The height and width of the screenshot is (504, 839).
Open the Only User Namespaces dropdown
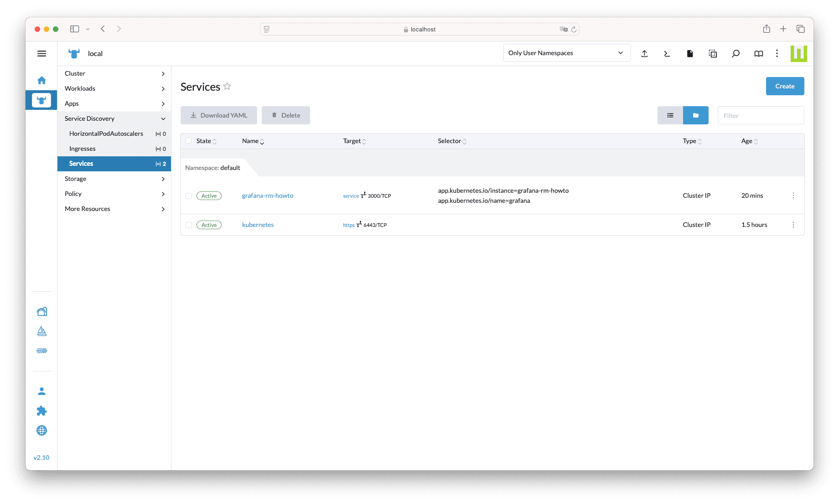coord(566,53)
